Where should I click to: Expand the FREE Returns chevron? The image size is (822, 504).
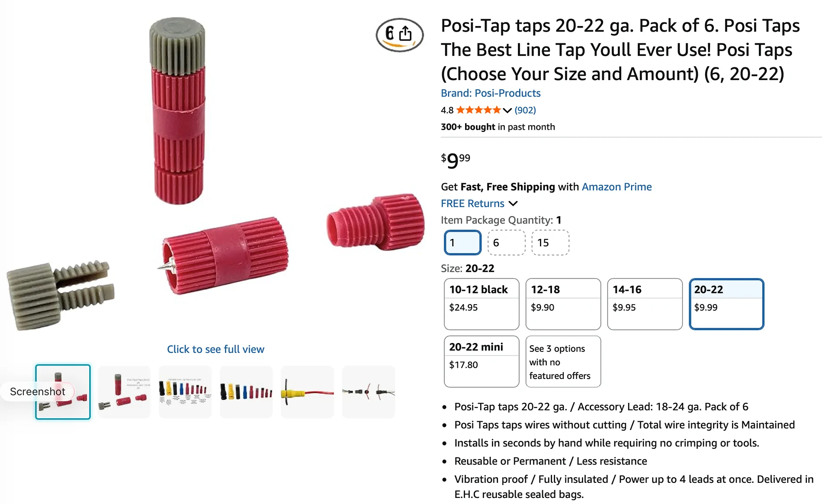coord(513,203)
